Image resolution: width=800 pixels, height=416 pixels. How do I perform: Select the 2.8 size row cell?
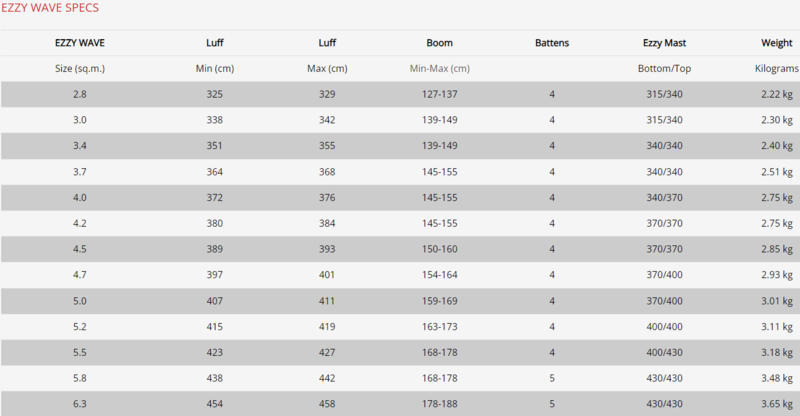[80, 94]
